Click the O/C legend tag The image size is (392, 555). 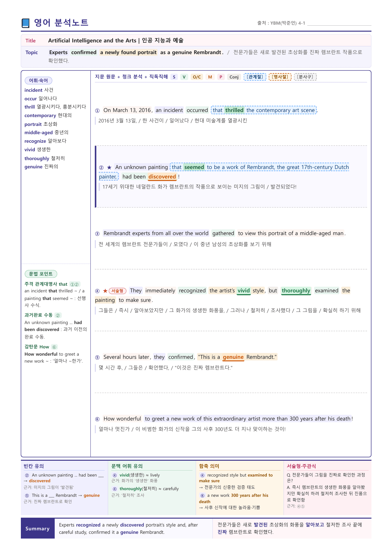(x=197, y=77)
